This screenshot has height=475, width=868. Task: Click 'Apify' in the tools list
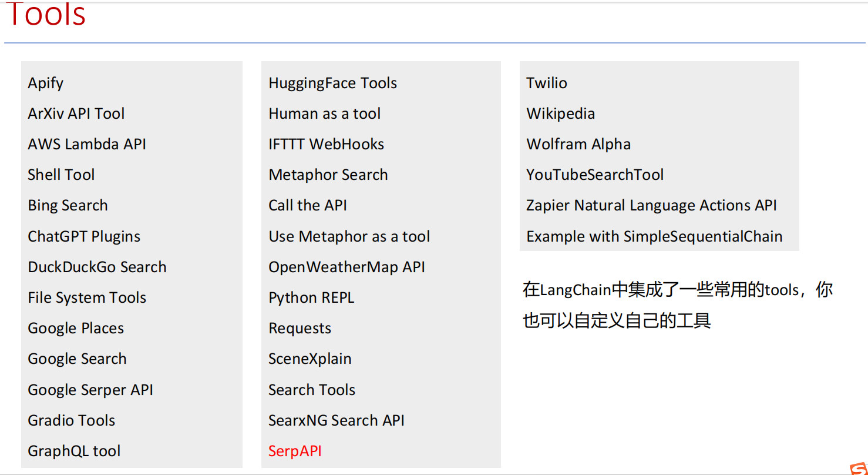pos(46,83)
